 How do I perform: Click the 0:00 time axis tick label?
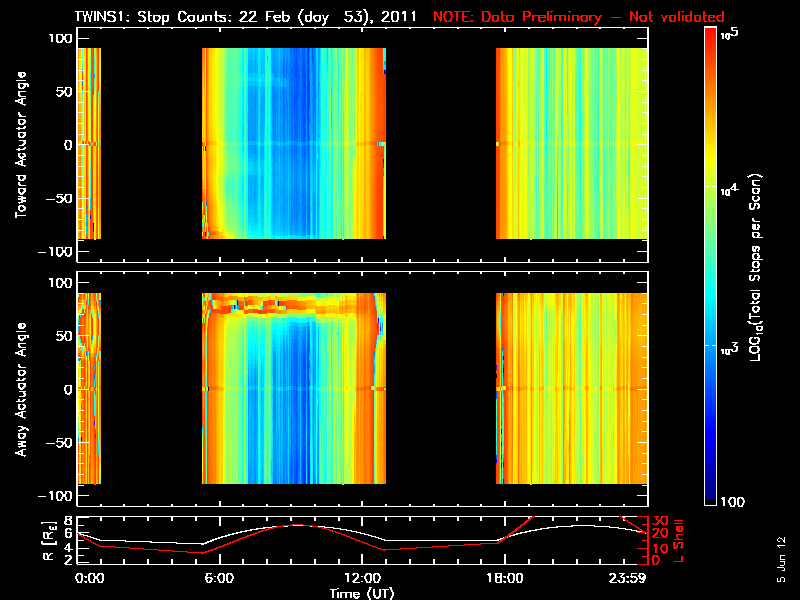pyautogui.click(x=89, y=579)
